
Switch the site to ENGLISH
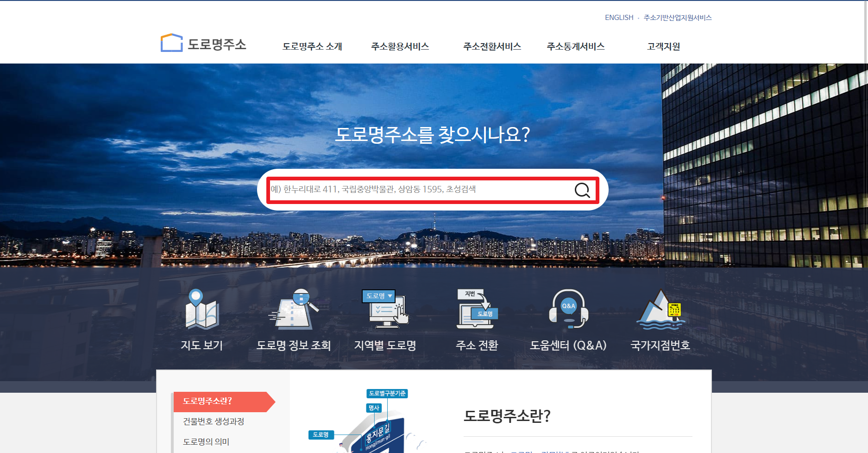[x=619, y=18]
